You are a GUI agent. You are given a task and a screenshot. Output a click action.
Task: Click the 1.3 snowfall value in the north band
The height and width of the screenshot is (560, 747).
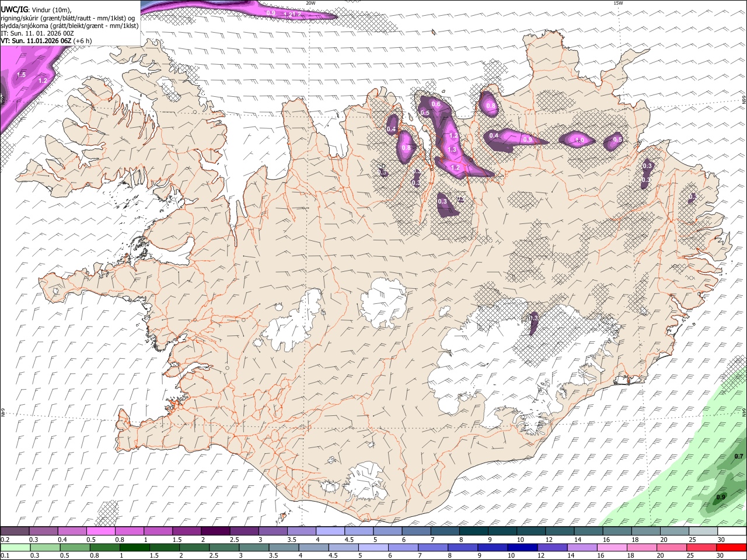click(452, 149)
